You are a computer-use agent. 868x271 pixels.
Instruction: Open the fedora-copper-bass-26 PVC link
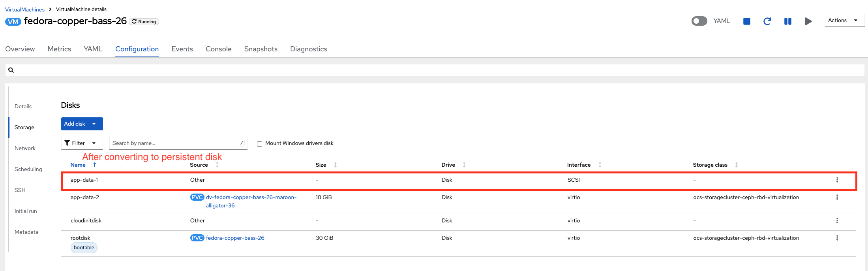coord(235,238)
